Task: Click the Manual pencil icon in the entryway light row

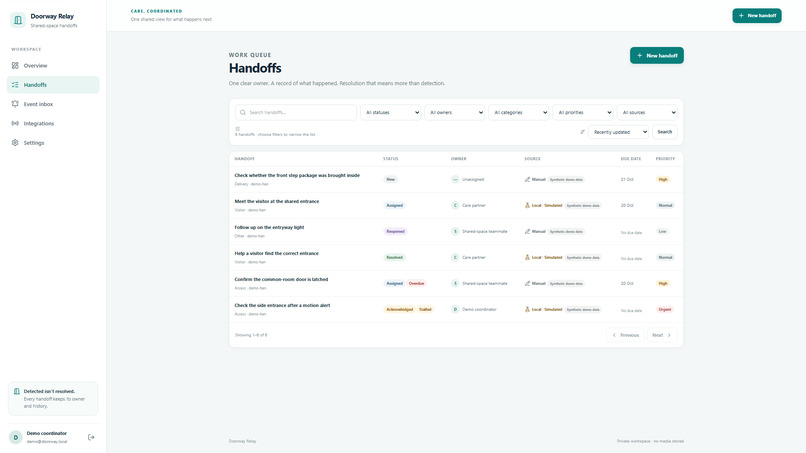Action: point(527,231)
